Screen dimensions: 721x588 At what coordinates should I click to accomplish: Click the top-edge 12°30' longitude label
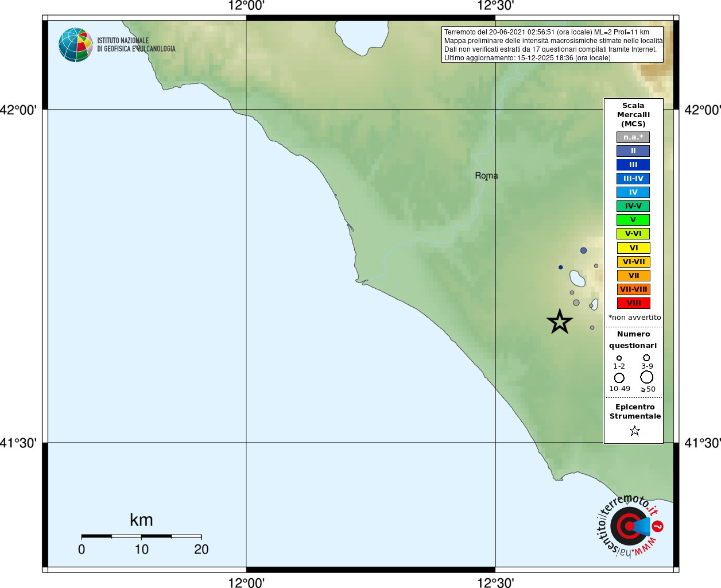(495, 6)
